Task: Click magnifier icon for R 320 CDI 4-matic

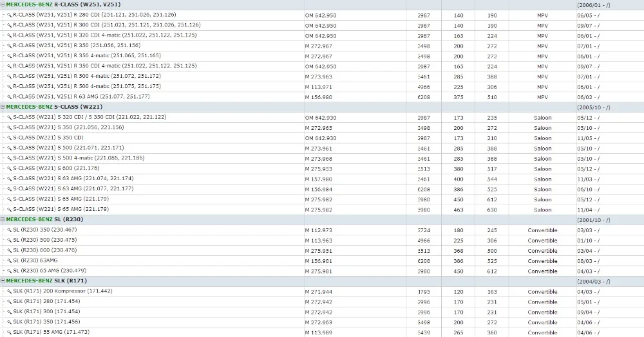Action: tap(9, 35)
